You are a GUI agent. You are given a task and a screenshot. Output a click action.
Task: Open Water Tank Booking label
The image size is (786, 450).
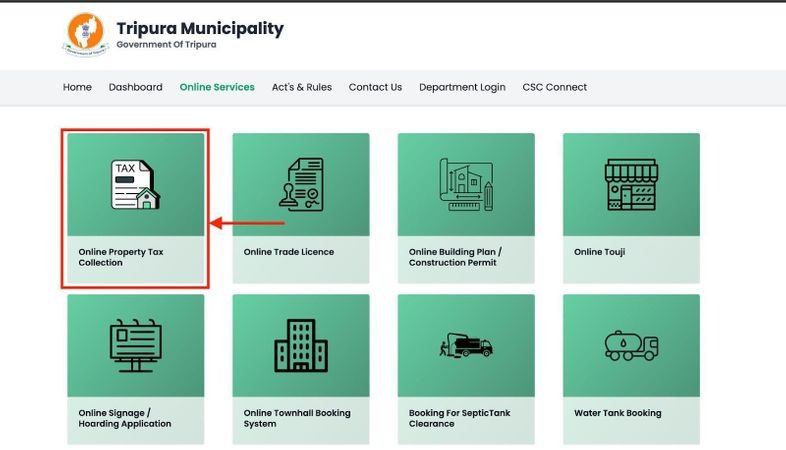[618, 413]
